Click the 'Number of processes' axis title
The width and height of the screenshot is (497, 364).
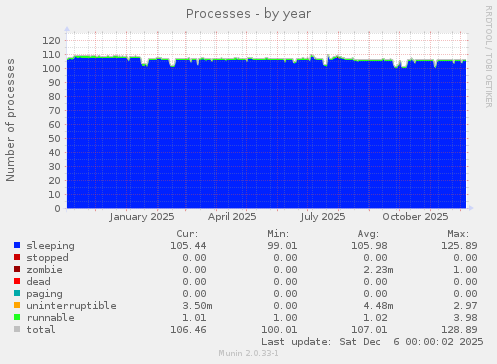10,120
